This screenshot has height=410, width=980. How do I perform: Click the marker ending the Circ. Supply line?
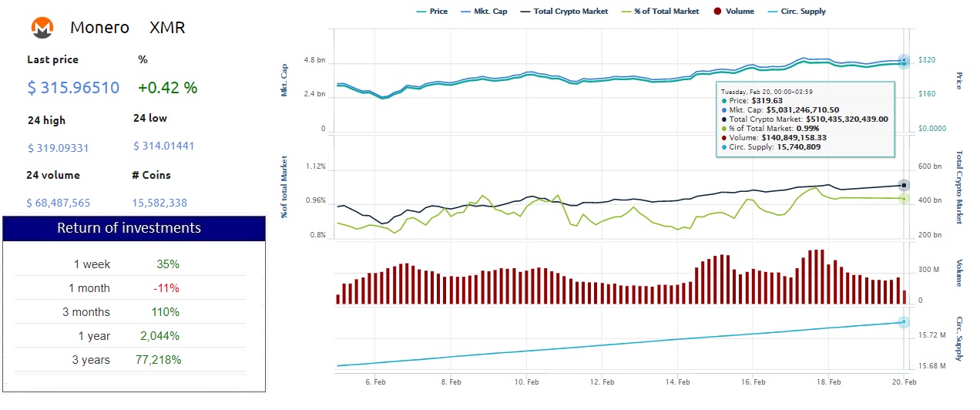coord(904,322)
